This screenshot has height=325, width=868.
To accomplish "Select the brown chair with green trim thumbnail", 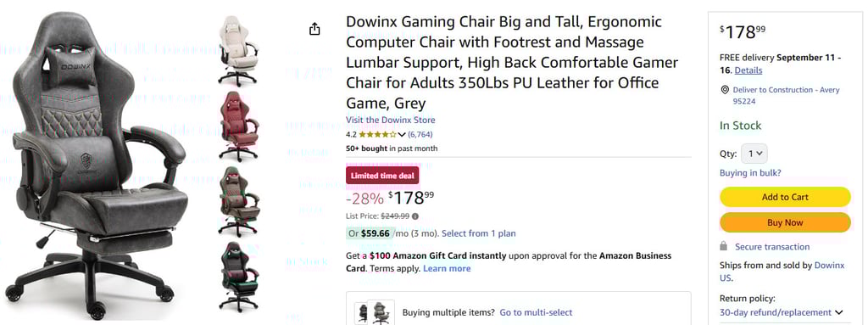I will point(238,201).
